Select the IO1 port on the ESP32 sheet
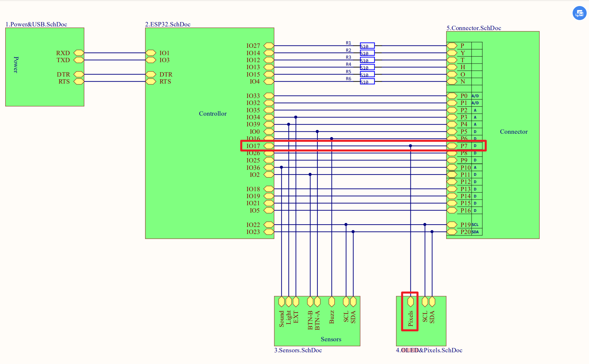 (x=151, y=53)
